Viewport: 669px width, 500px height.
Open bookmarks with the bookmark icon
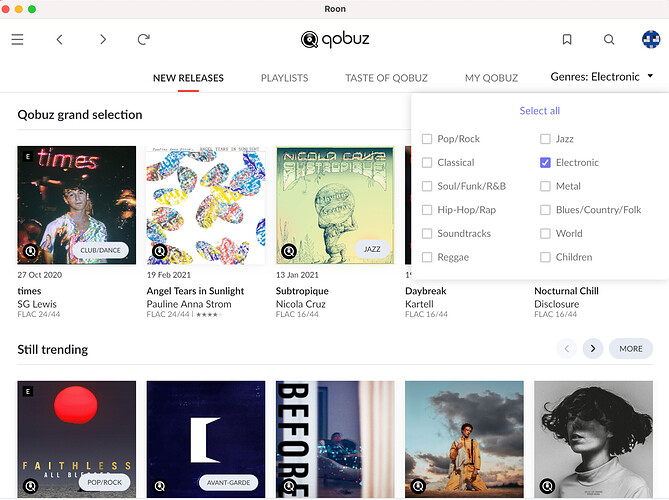(x=567, y=40)
